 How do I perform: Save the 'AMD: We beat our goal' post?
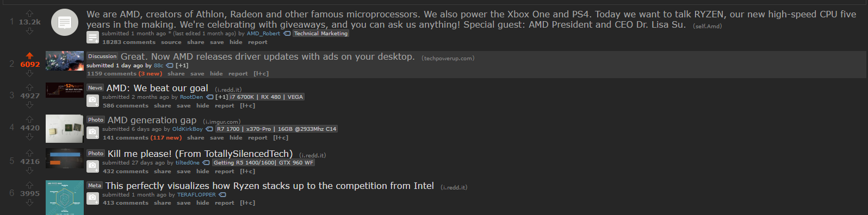(x=184, y=106)
